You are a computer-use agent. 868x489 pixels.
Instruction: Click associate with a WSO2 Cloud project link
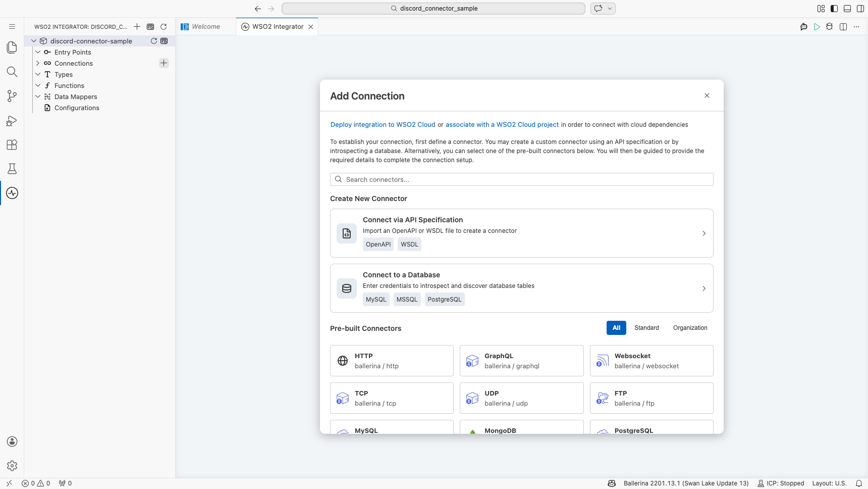(502, 125)
